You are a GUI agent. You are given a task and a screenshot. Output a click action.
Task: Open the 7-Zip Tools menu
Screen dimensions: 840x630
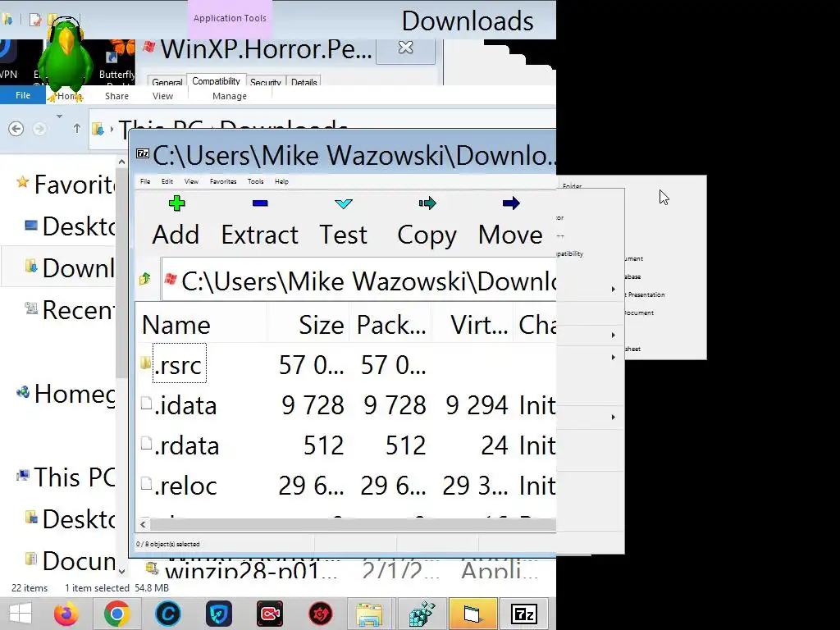(256, 181)
